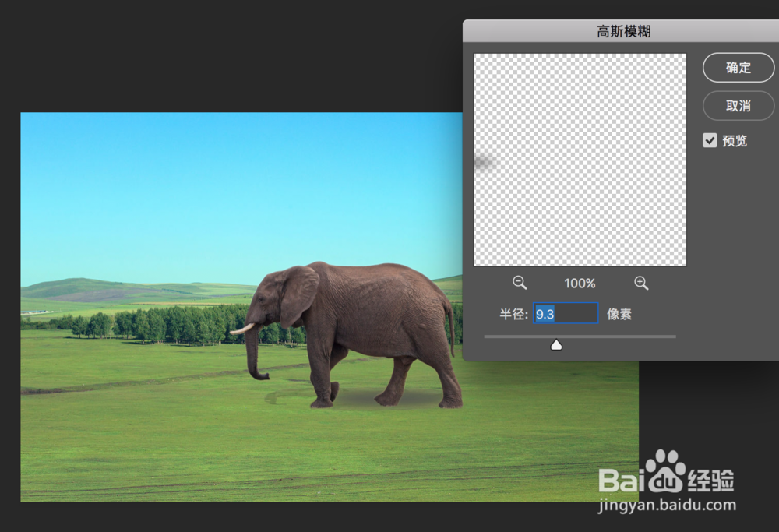Image resolution: width=779 pixels, height=532 pixels.
Task: Click the 确定 button to confirm
Action: (x=738, y=68)
